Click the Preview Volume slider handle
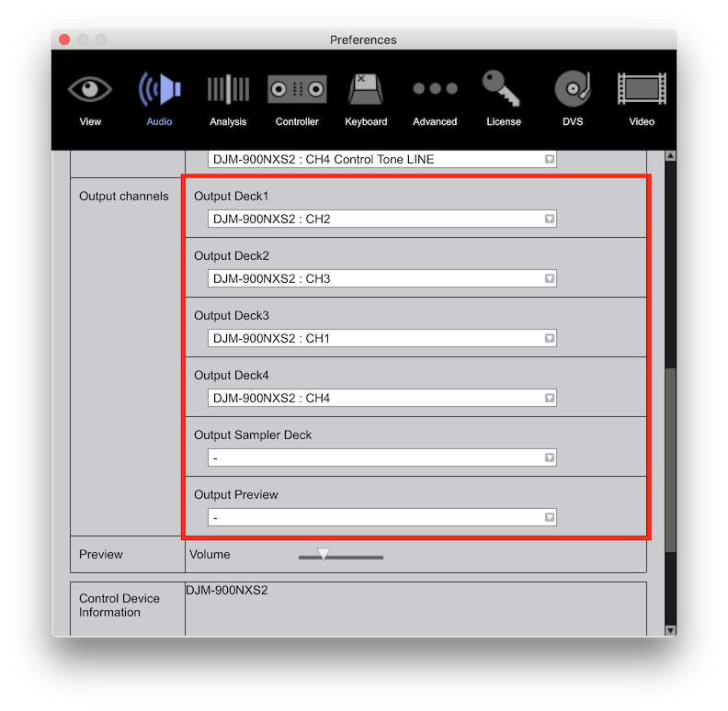This screenshot has height=711, width=728. [x=324, y=554]
